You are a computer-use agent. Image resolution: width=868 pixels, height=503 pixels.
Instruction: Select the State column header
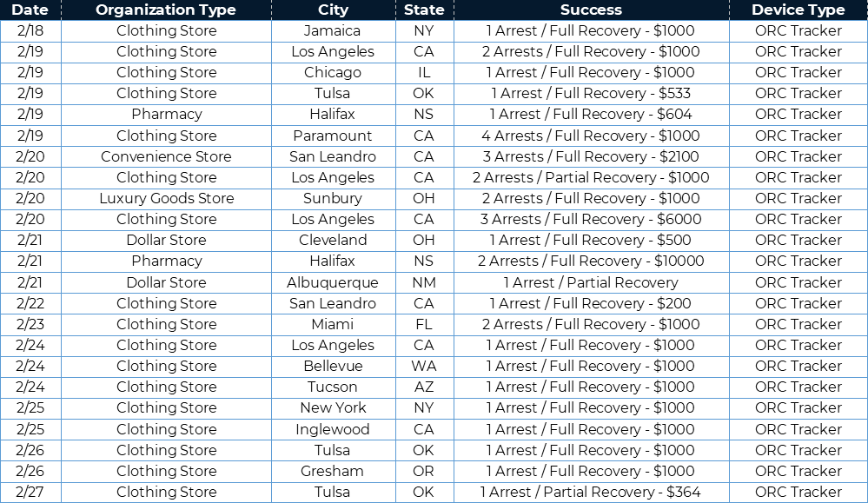pos(424,10)
